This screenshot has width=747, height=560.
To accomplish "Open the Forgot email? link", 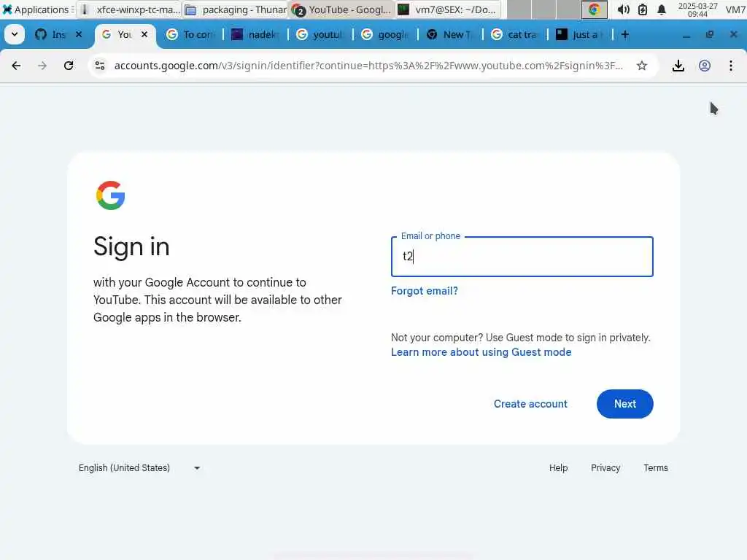I will click(x=424, y=291).
